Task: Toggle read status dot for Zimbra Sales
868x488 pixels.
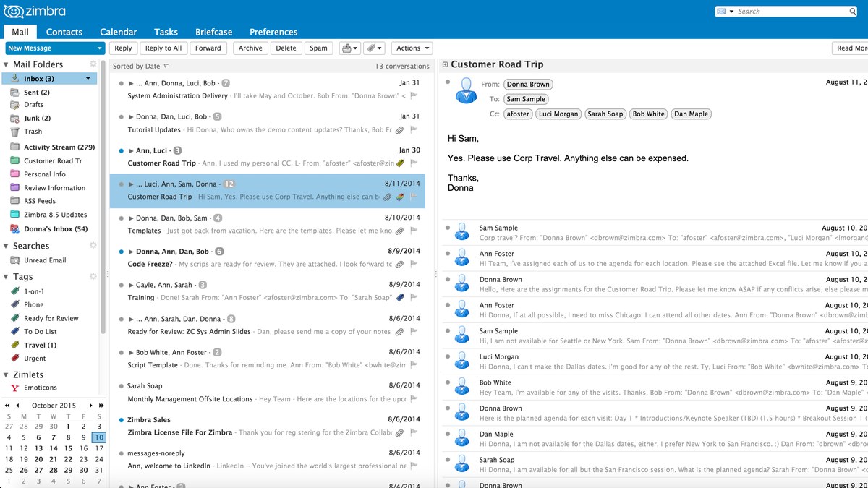Action: [121, 419]
